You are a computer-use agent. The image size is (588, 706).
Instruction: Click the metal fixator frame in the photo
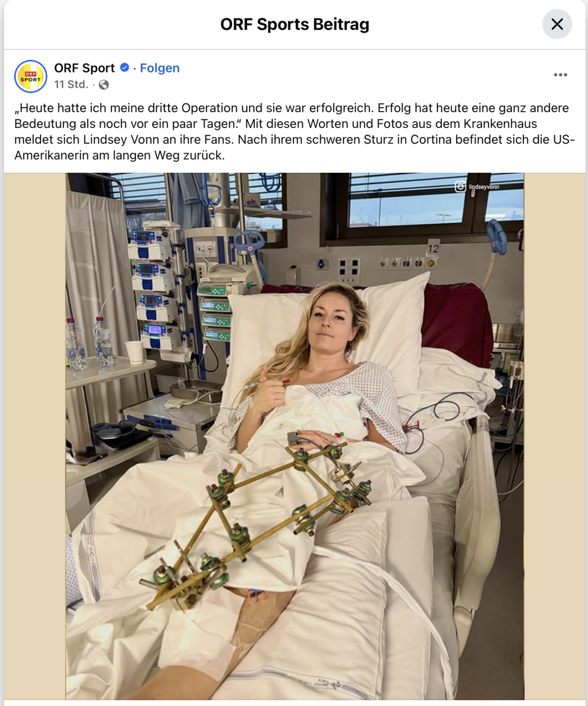coord(258,525)
